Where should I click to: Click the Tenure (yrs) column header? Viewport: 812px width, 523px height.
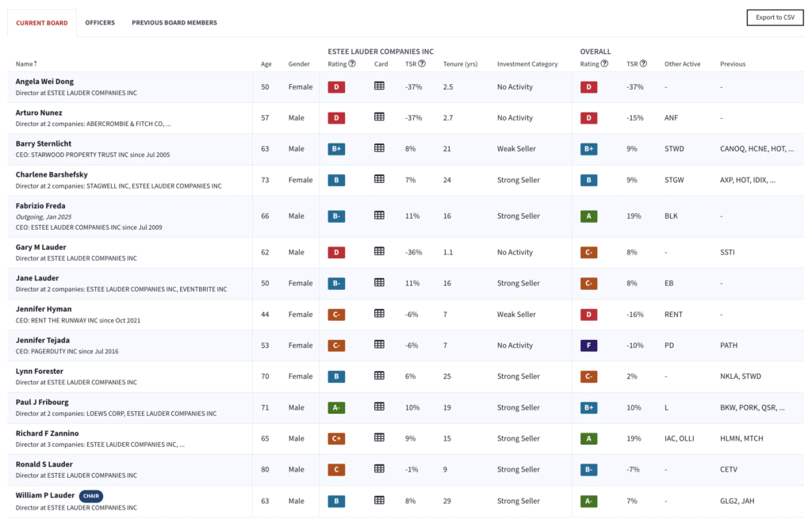[x=461, y=64]
